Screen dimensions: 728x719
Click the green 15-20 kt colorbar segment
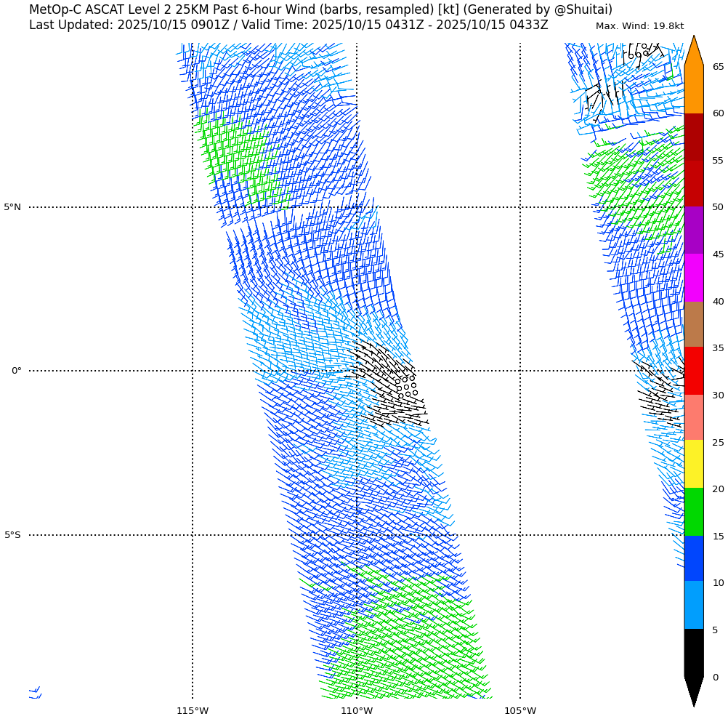coord(693,512)
